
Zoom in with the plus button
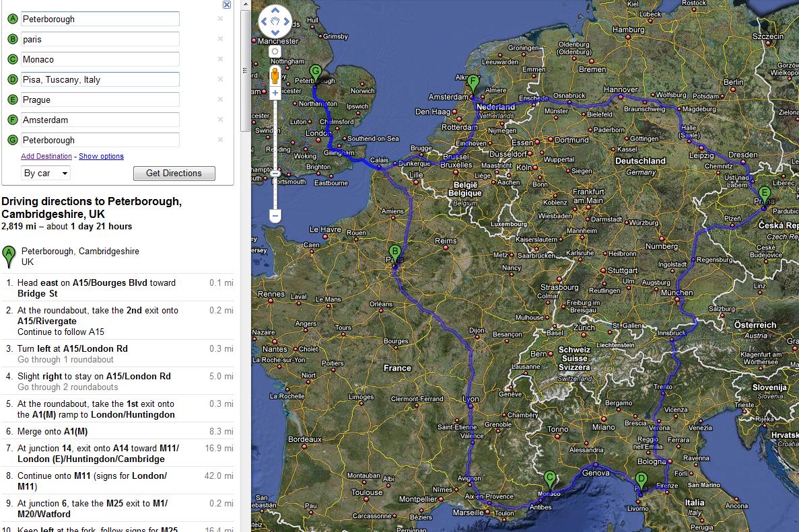click(275, 93)
